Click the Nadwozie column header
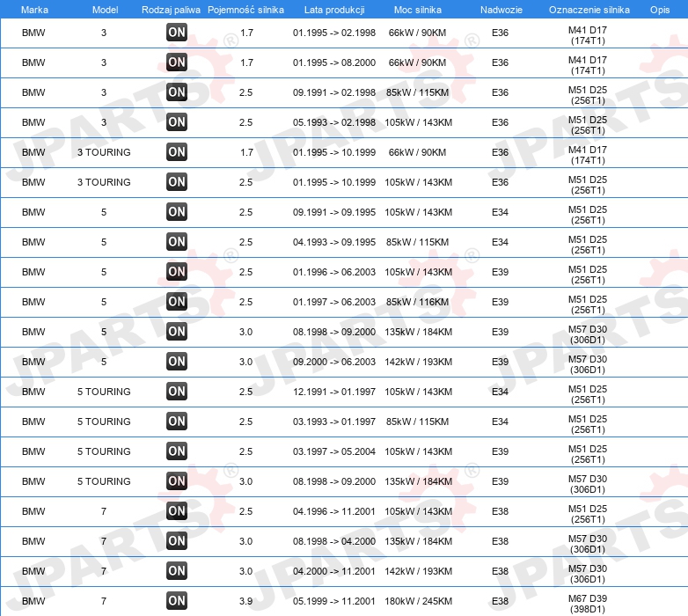This screenshot has width=688, height=616. point(501,10)
